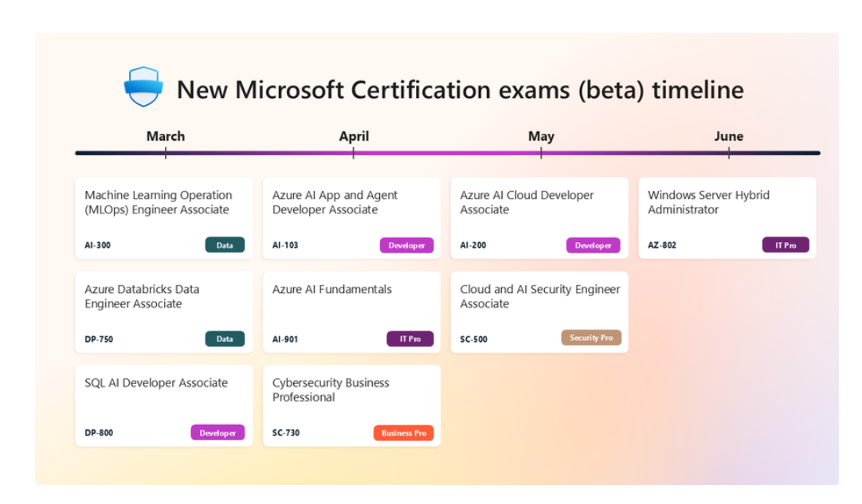Click the Developer badge on DP-800
Image resolution: width=862 pixels, height=504 pixels.
(x=217, y=433)
